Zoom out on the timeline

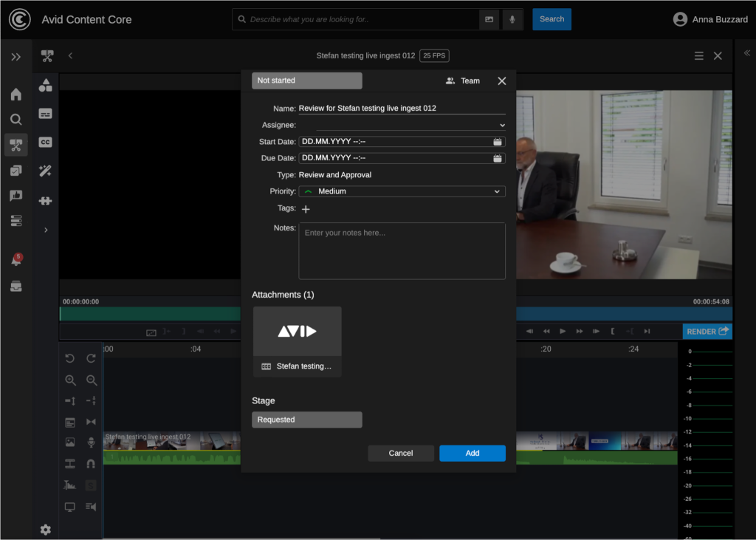[x=91, y=380]
